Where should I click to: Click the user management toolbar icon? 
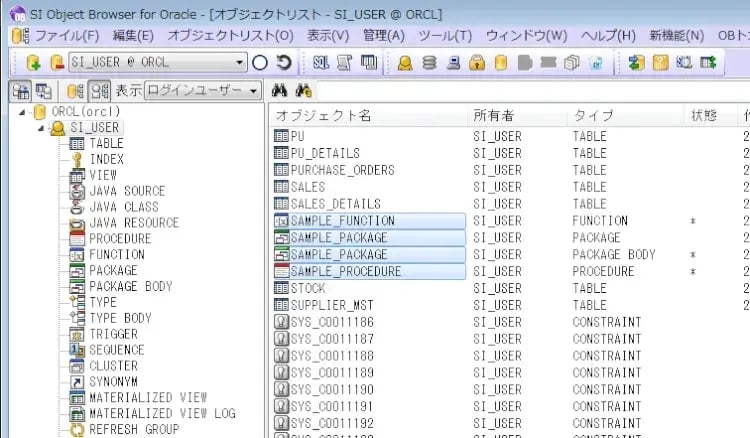coord(405,62)
